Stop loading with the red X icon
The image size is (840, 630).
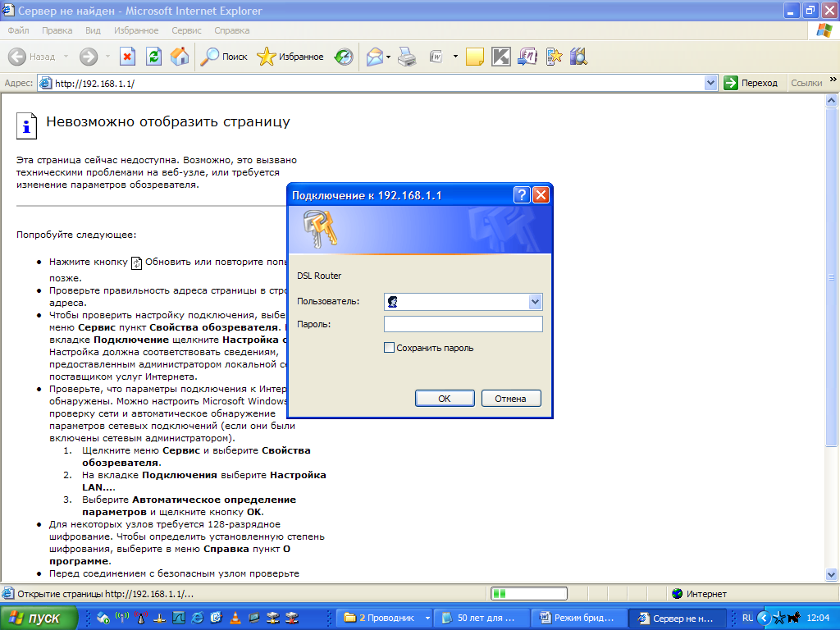(x=127, y=57)
